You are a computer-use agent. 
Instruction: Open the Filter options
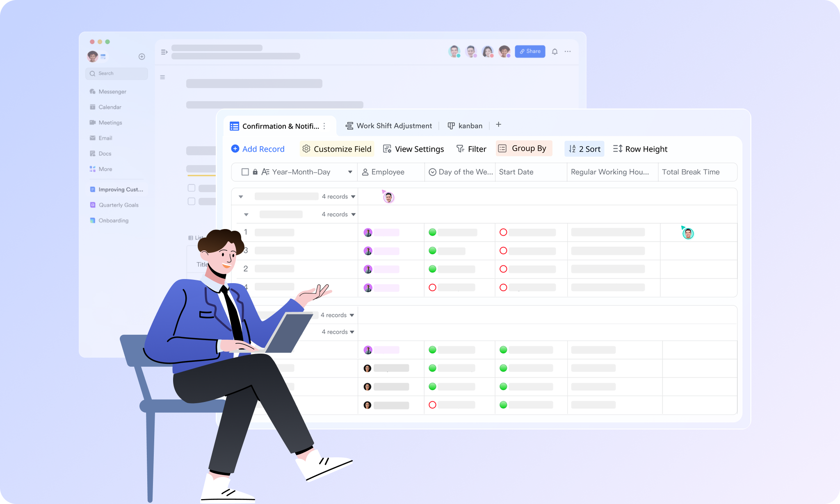(x=471, y=149)
